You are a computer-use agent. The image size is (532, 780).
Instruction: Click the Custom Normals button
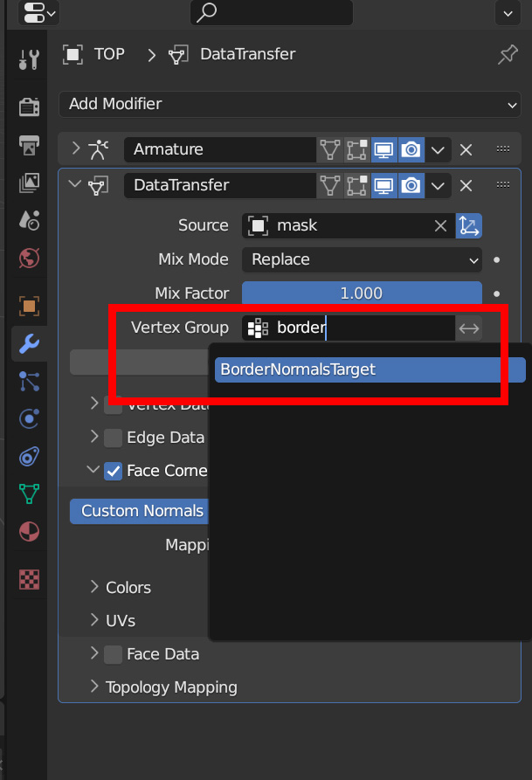click(142, 511)
